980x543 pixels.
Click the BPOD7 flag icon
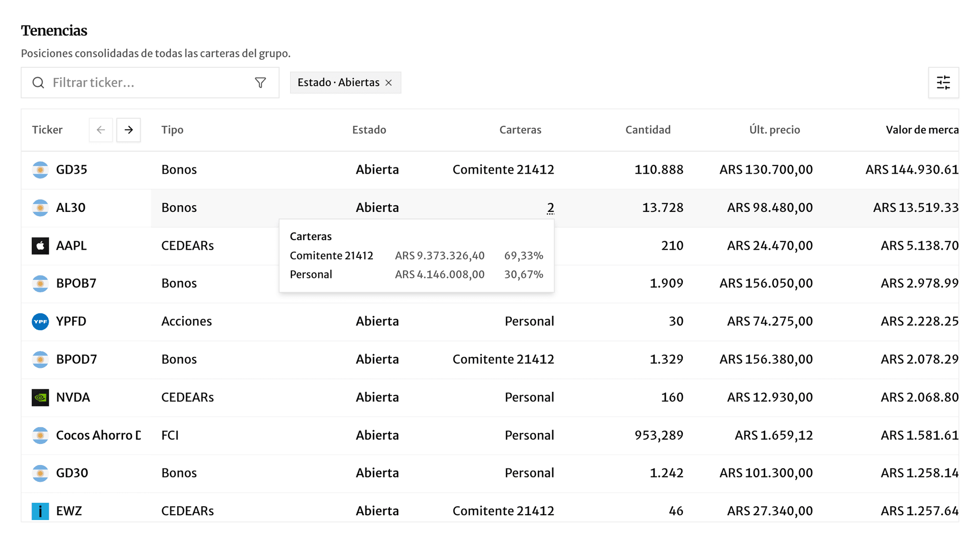[x=40, y=359]
